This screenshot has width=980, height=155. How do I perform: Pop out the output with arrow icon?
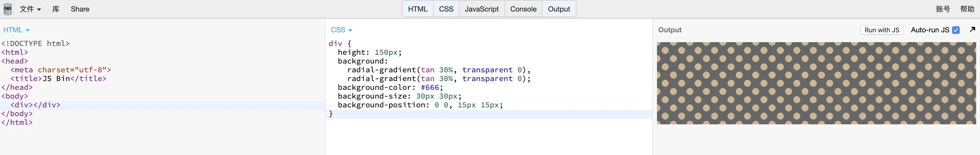point(973,30)
